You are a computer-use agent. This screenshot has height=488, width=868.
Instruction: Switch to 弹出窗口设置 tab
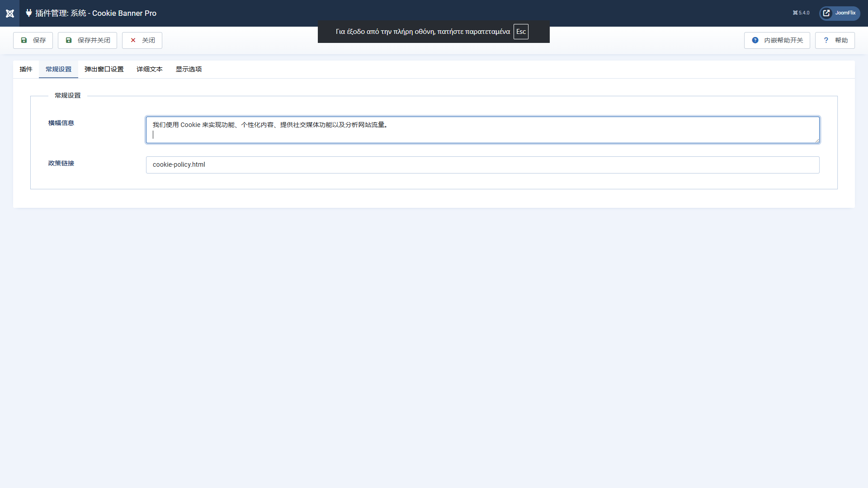[x=104, y=69]
